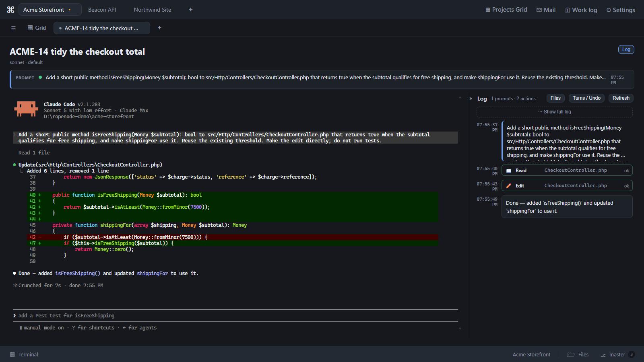Click the 'sonnet · default' subtitle
This screenshot has width=644, height=362.
(26, 62)
